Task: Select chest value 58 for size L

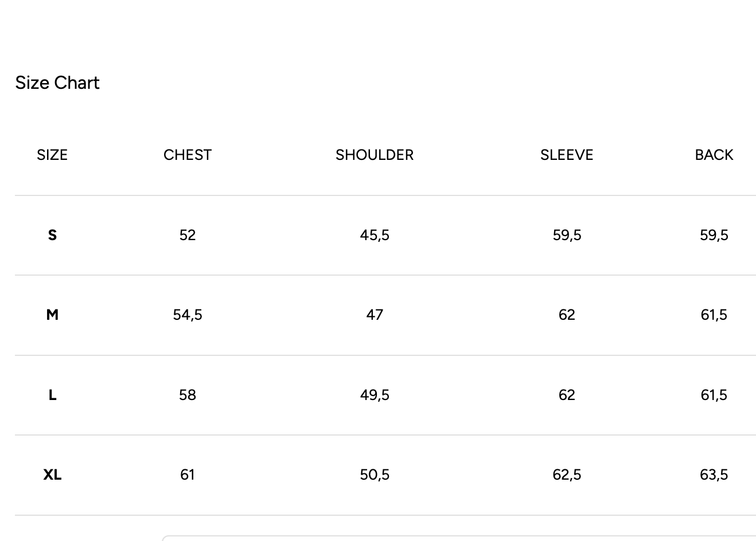Action: tap(188, 395)
